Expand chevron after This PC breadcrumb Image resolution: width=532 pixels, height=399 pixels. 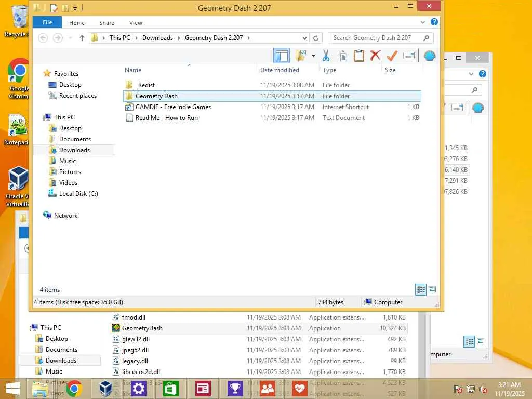tap(137, 38)
